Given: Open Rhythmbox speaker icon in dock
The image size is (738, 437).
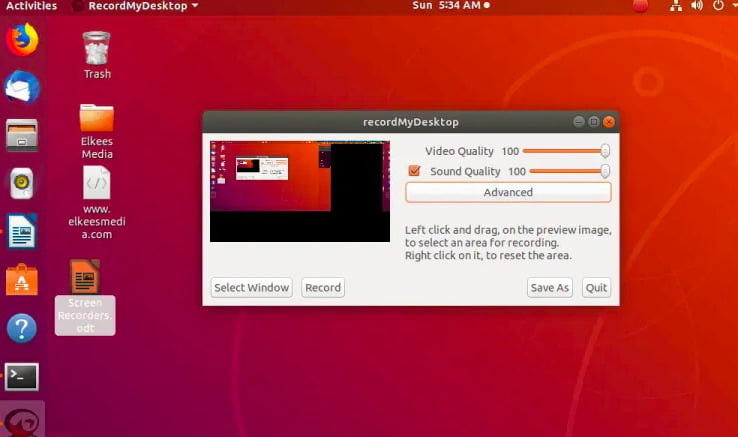Looking at the screenshot, I should [22, 183].
